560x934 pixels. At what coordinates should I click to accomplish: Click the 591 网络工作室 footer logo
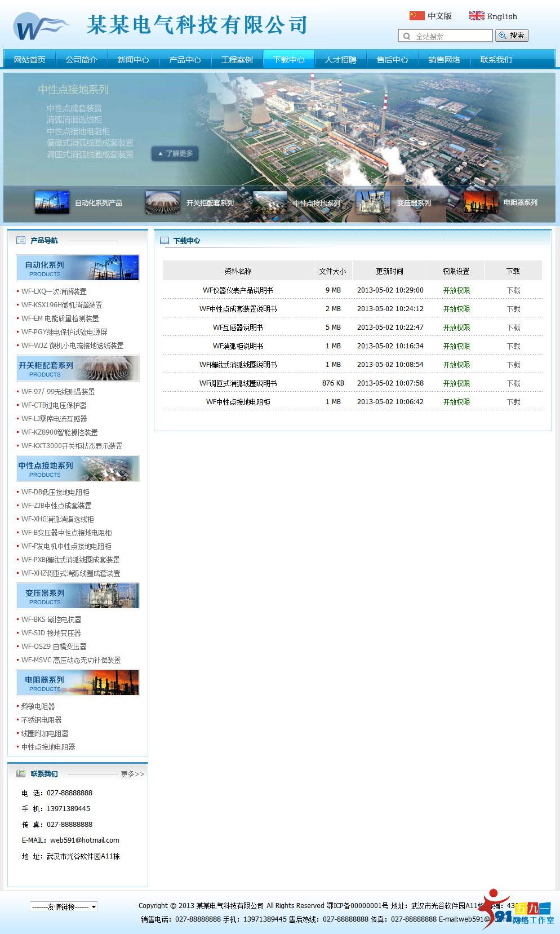(x=516, y=910)
